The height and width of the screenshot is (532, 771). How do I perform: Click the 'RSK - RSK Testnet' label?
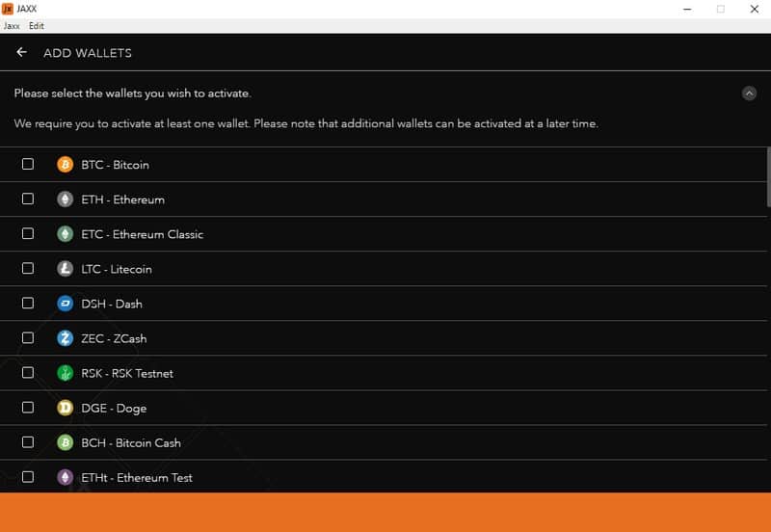point(127,374)
